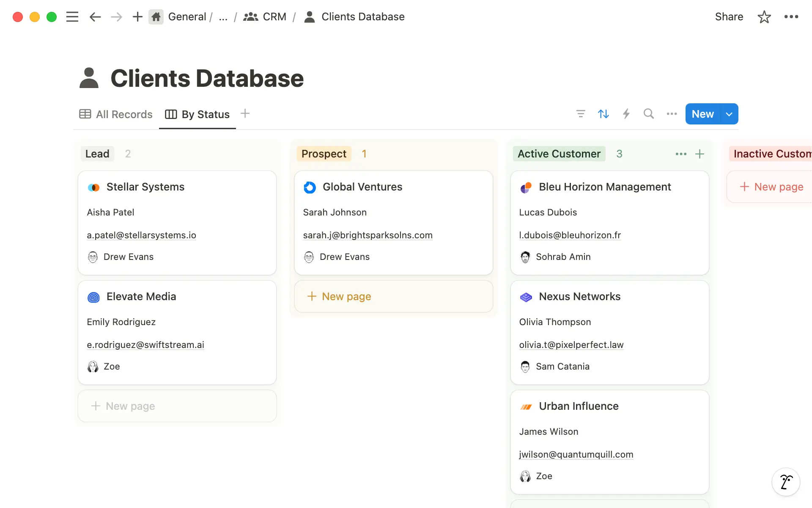Viewport: 812px width, 508px height.
Task: Click the sarah.j@brightsparksolns.com email link
Action: pyautogui.click(x=368, y=235)
